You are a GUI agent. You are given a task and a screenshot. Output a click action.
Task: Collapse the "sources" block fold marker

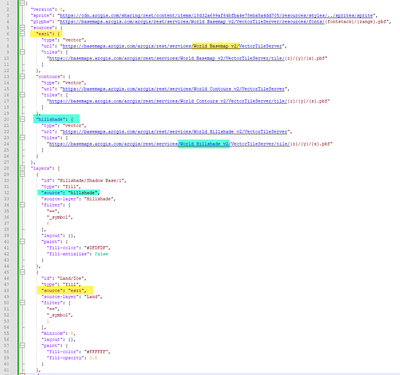click(22, 28)
